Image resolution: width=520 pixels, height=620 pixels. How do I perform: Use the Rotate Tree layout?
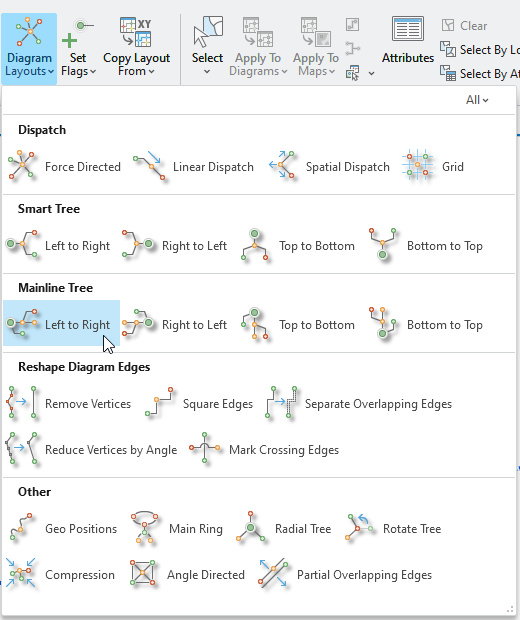click(x=393, y=529)
